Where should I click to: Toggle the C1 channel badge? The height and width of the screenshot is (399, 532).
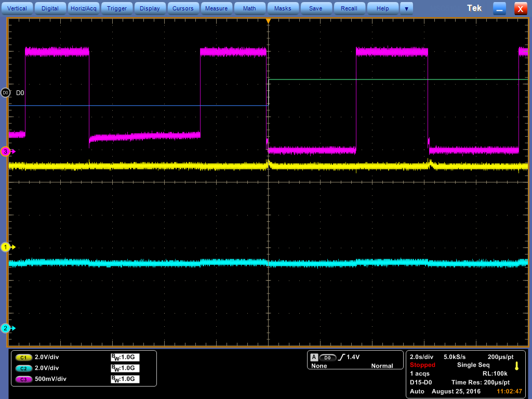(x=23, y=357)
